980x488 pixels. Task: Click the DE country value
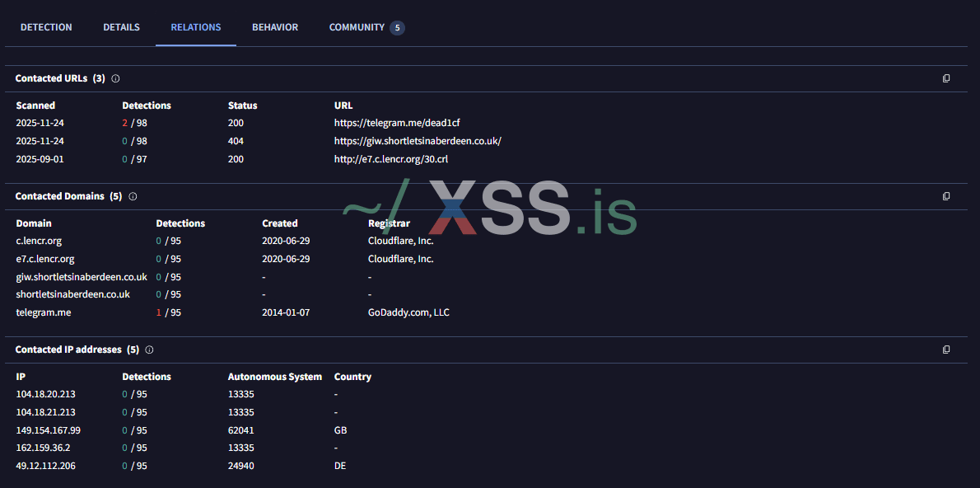(340, 466)
